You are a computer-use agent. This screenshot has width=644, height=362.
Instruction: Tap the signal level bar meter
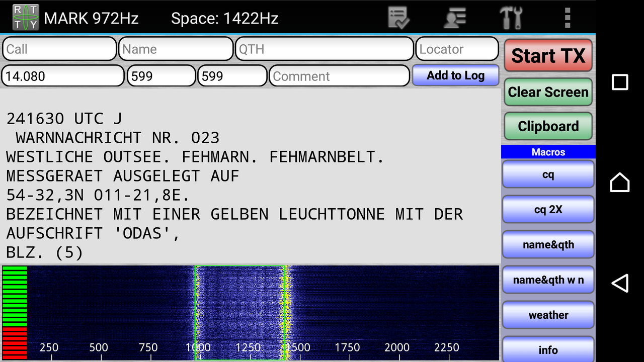click(x=15, y=312)
